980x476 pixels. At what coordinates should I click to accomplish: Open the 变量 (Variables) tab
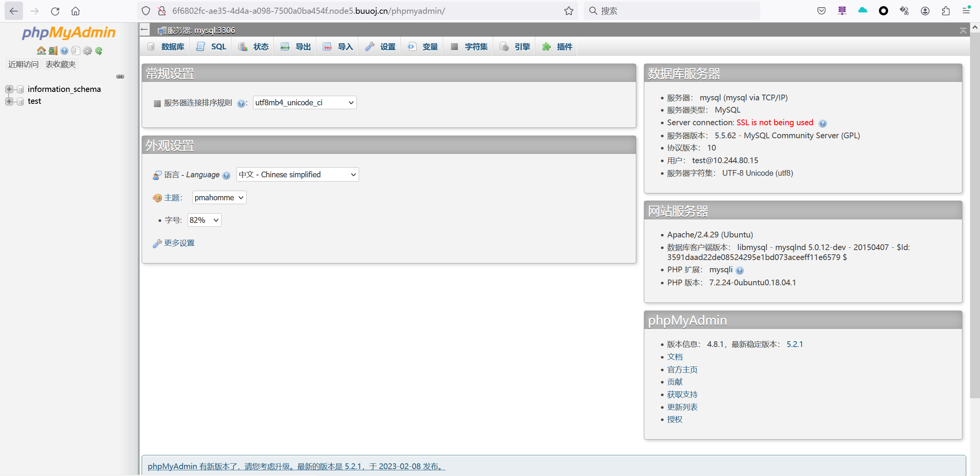422,47
